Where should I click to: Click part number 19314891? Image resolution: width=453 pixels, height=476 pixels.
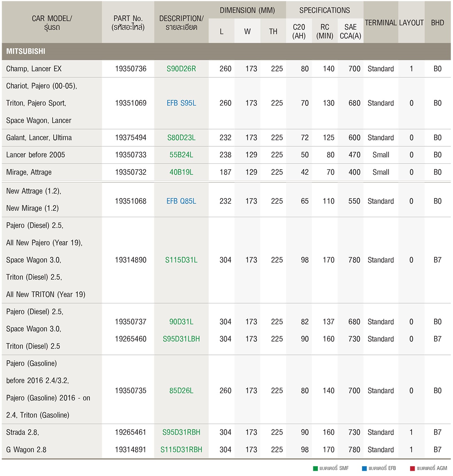coord(131,450)
